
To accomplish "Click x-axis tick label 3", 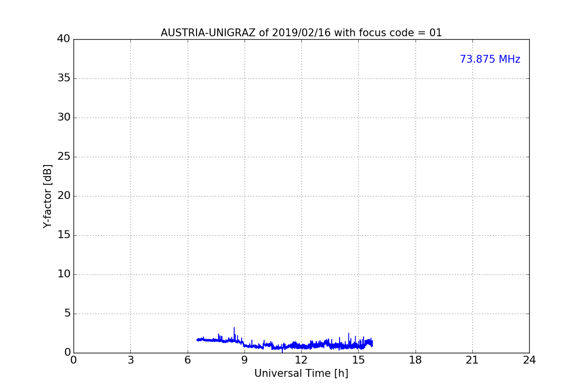I will (x=130, y=360).
